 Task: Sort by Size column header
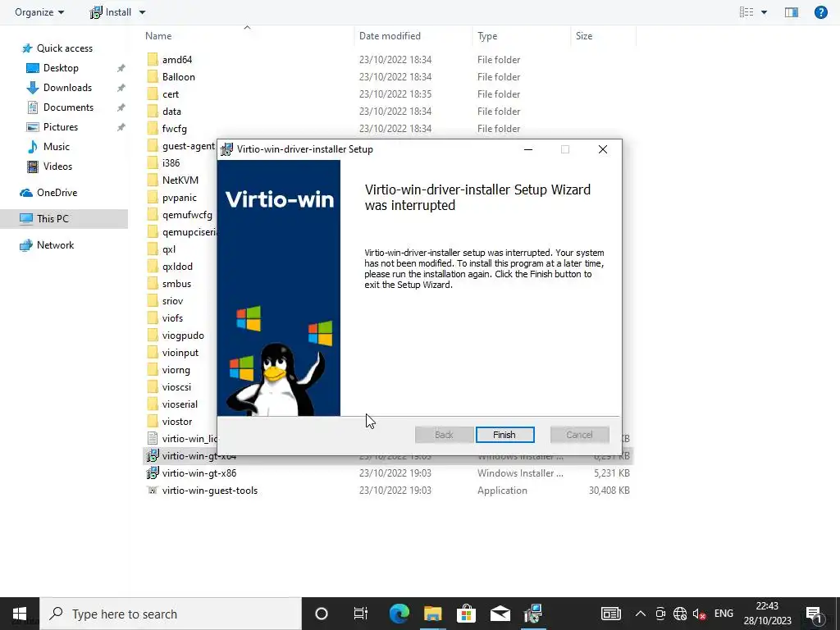[584, 36]
